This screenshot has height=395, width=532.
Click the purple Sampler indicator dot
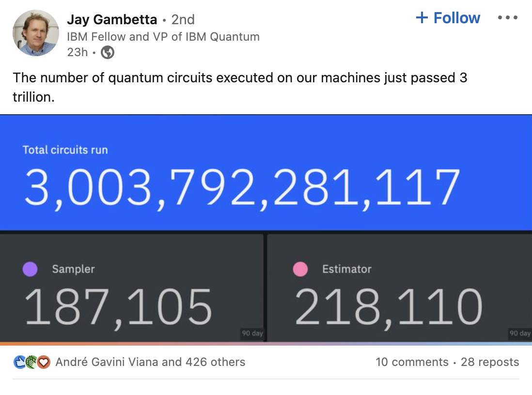(30, 269)
